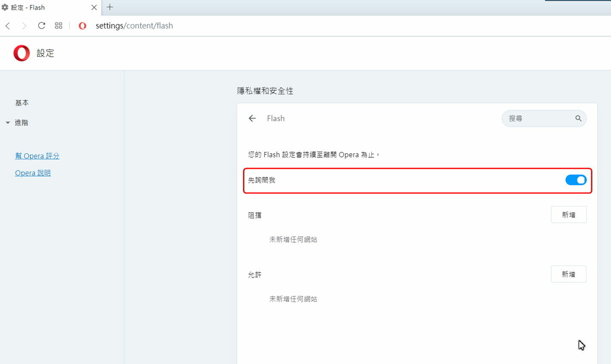Click the 未新增任何網站 text under 阻擋
Image resolution: width=611 pixels, height=364 pixels.
(293, 240)
